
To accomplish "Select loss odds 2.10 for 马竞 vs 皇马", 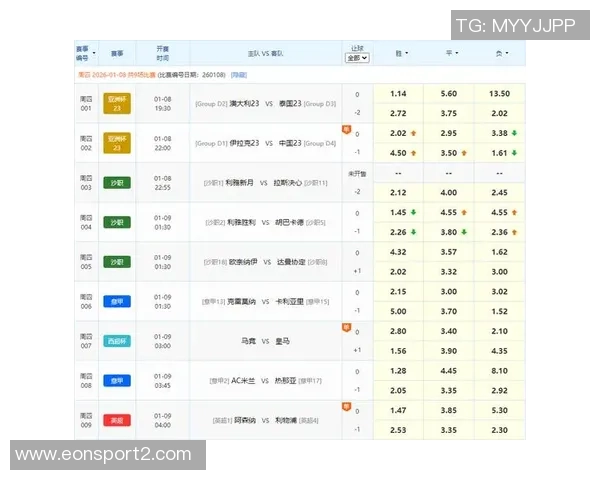I will tap(499, 331).
